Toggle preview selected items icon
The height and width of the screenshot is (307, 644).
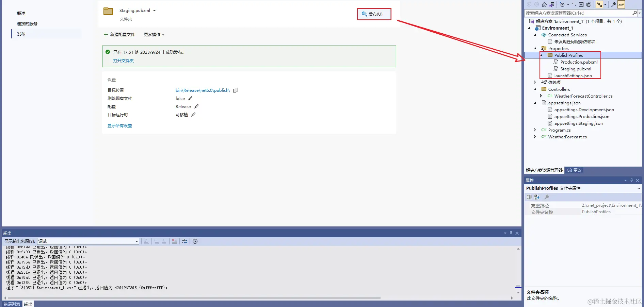click(x=621, y=4)
